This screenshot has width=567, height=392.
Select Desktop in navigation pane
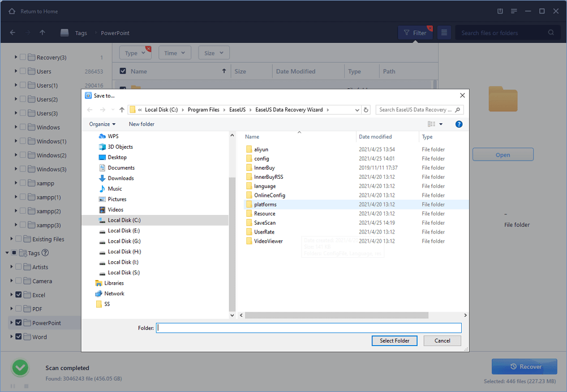(113, 157)
